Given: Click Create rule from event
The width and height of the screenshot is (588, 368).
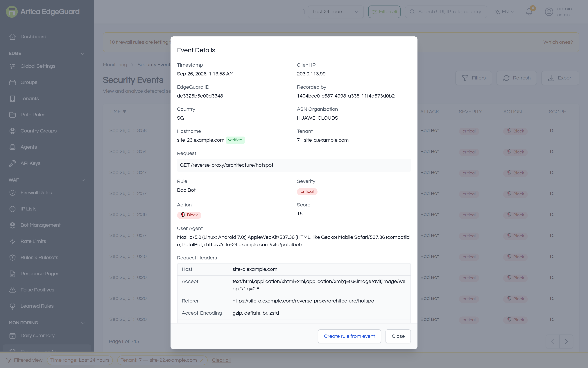Looking at the screenshot, I should 349,336.
